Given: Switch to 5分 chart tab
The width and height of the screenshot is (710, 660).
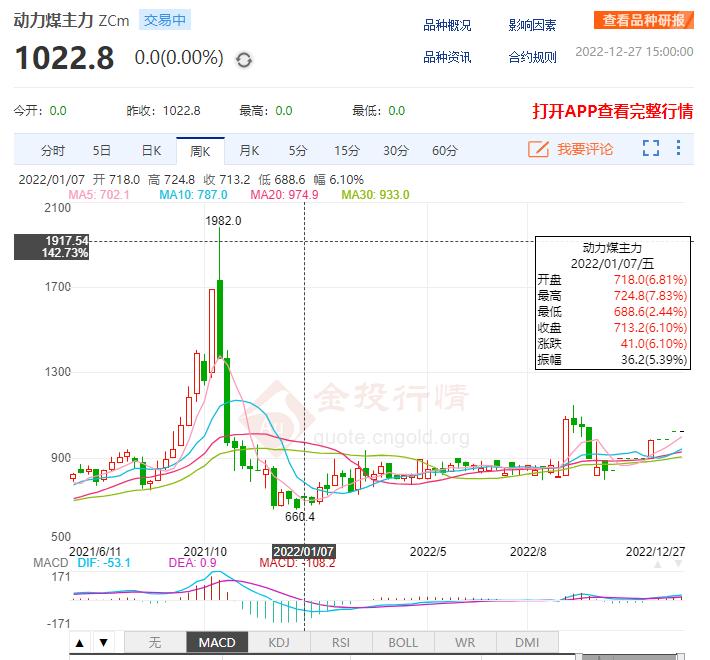Looking at the screenshot, I should coord(298,151).
